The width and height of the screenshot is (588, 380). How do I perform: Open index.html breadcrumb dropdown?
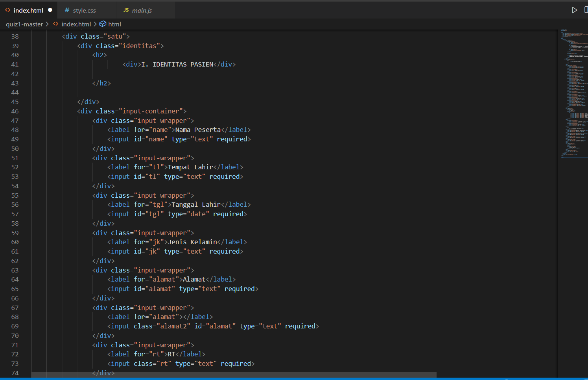[x=76, y=24]
